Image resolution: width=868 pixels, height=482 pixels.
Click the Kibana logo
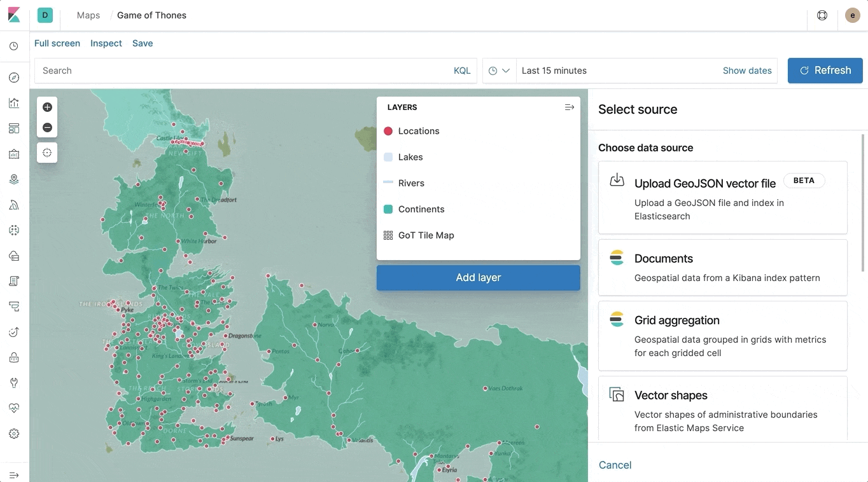coord(14,15)
